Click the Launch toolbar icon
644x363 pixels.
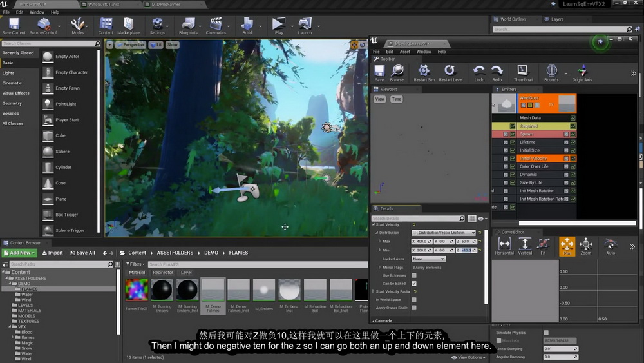(305, 26)
